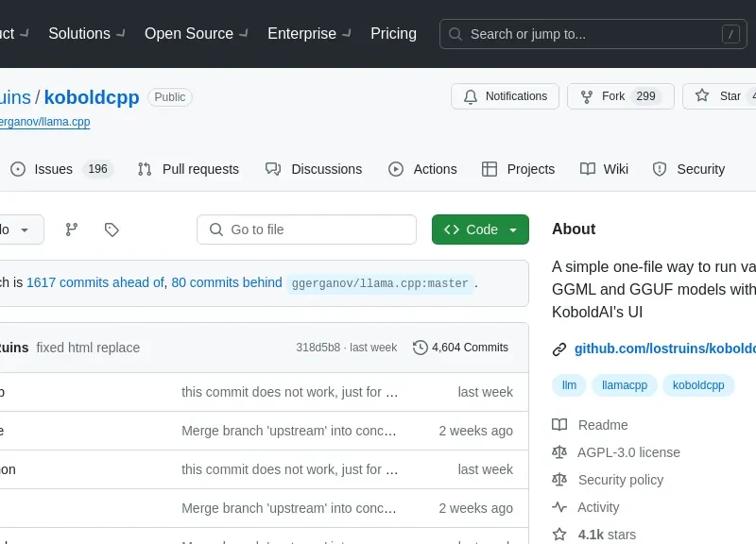The width and height of the screenshot is (756, 544).
Task: Expand the Open Source navigation menu
Action: 196,34
